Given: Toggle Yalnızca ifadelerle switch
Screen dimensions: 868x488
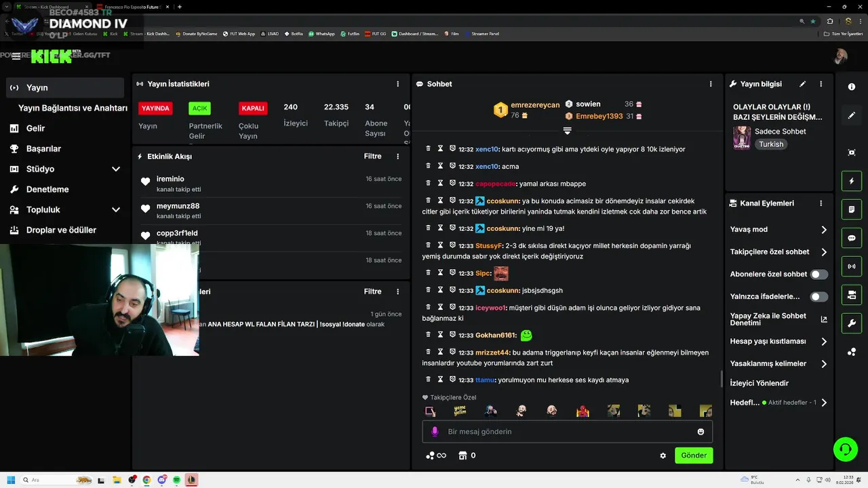Looking at the screenshot, I should pyautogui.click(x=819, y=297).
